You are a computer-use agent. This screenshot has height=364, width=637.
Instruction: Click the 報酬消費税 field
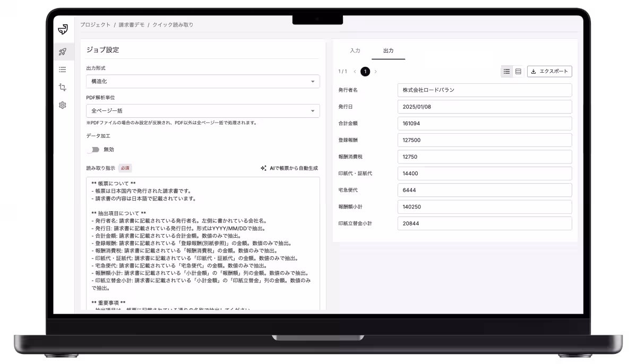pos(485,157)
